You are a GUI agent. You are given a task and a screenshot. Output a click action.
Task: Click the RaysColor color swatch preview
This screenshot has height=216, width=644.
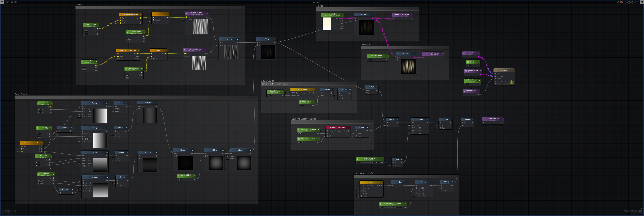(327, 24)
